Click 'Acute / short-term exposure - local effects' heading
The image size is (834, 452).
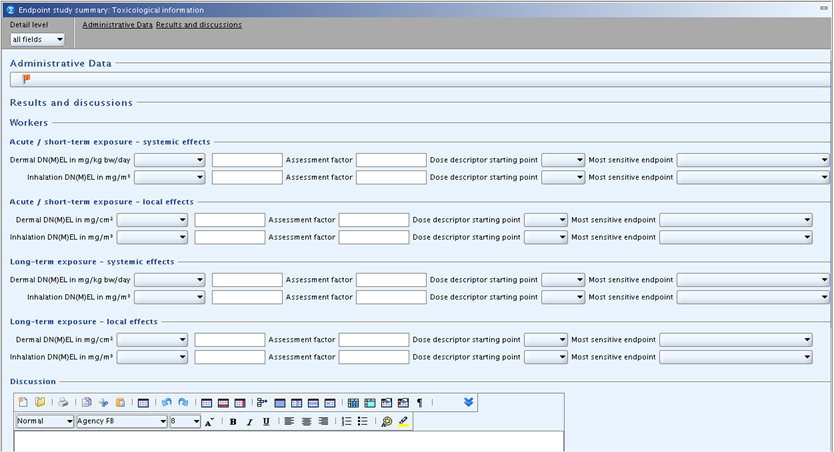click(x=102, y=202)
